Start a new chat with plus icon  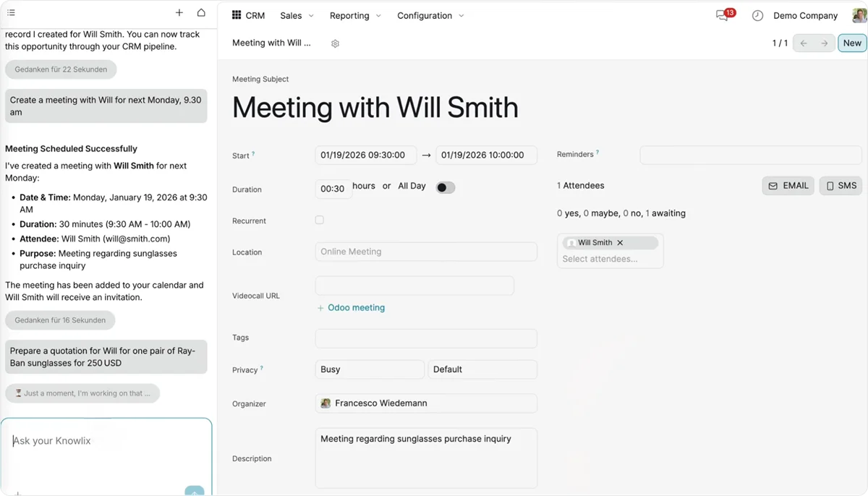[179, 13]
